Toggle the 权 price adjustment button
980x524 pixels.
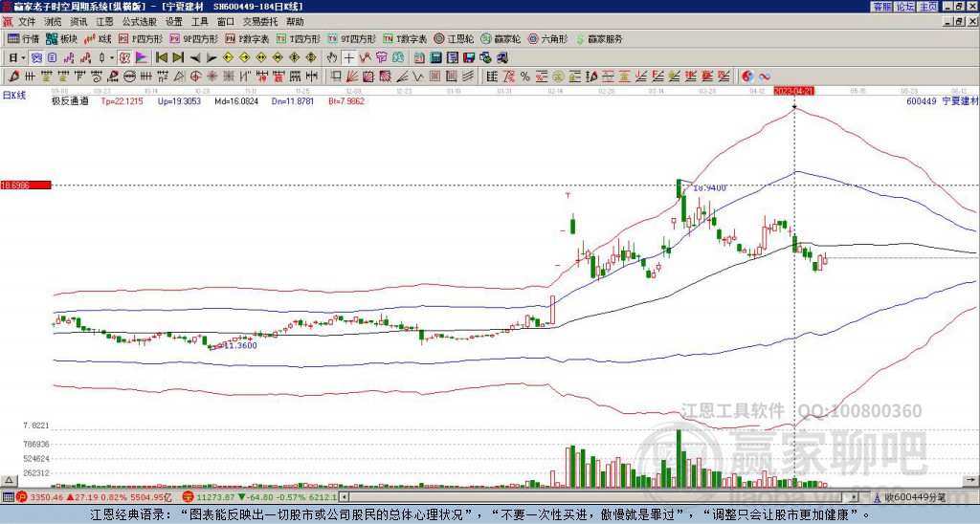coord(124,57)
